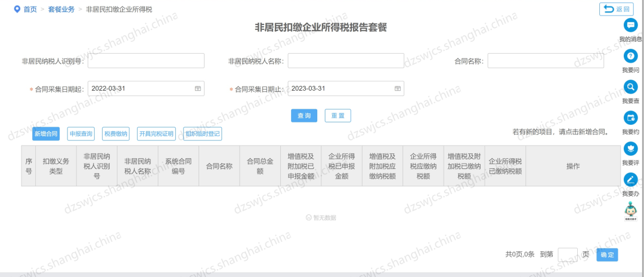Click the 我要约 appointment icon

tap(630, 118)
